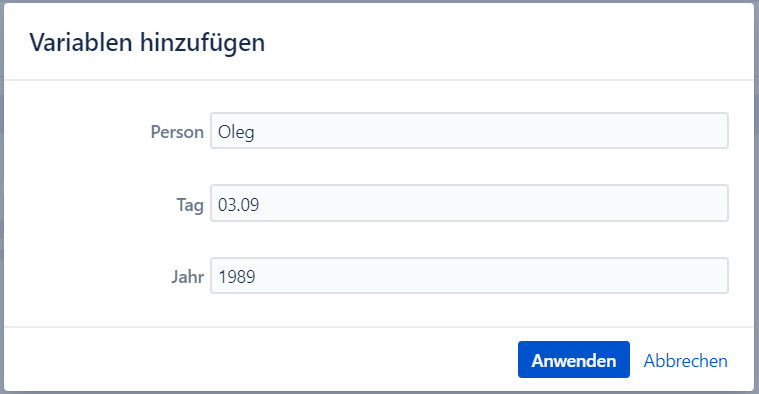759x394 pixels.
Task: Place cursor on the text Oleg
Action: coord(236,132)
